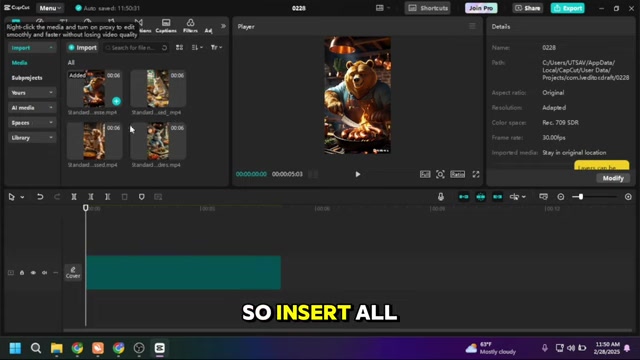Undo the last edit in the timeline toolbar
Viewport: 640px width, 360px height.
[40, 197]
